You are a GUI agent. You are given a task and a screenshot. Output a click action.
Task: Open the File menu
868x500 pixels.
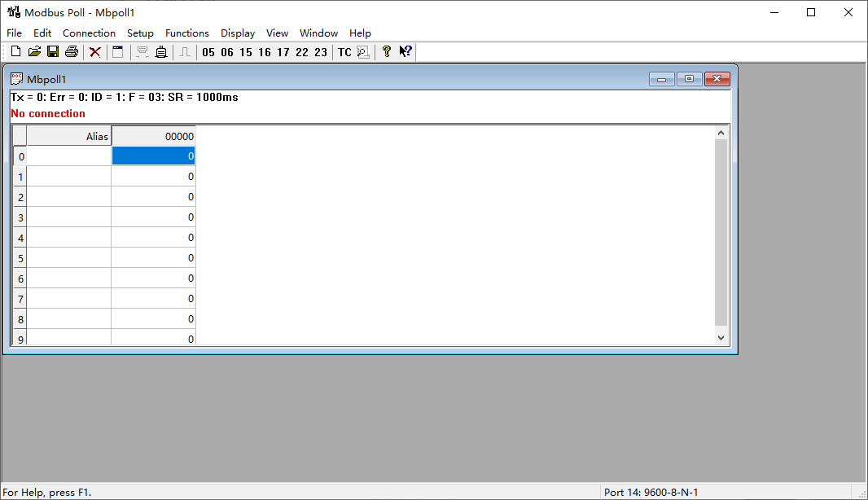[14, 33]
